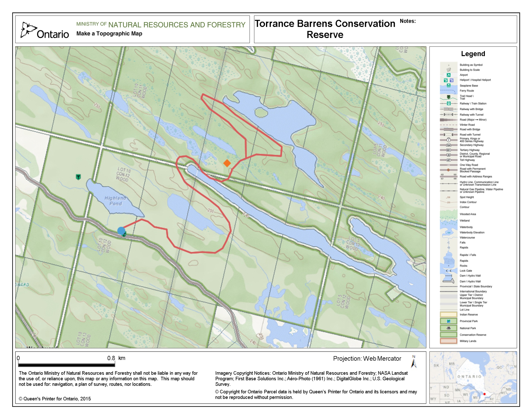
Task: Click the National Park legend symbol
Action: (x=449, y=328)
